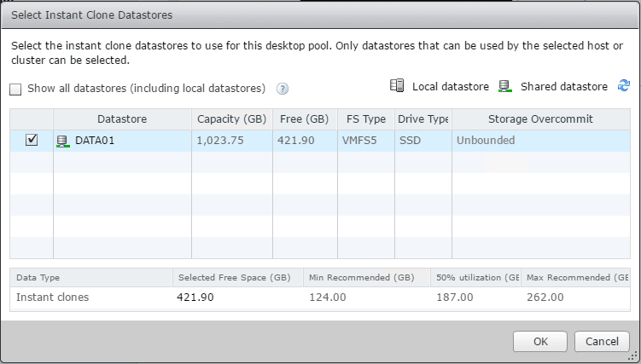The width and height of the screenshot is (641, 364).
Task: Sort by FS Type column header
Action: [366, 118]
